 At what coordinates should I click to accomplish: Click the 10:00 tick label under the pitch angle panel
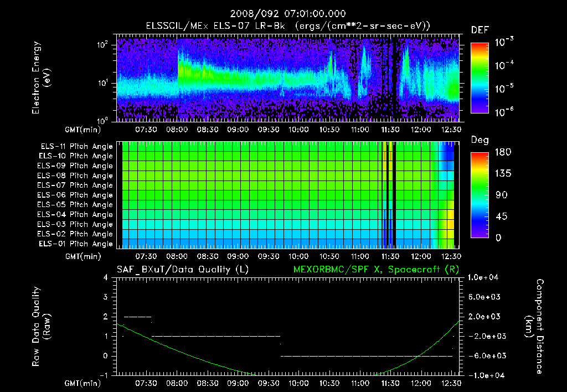coord(298,256)
